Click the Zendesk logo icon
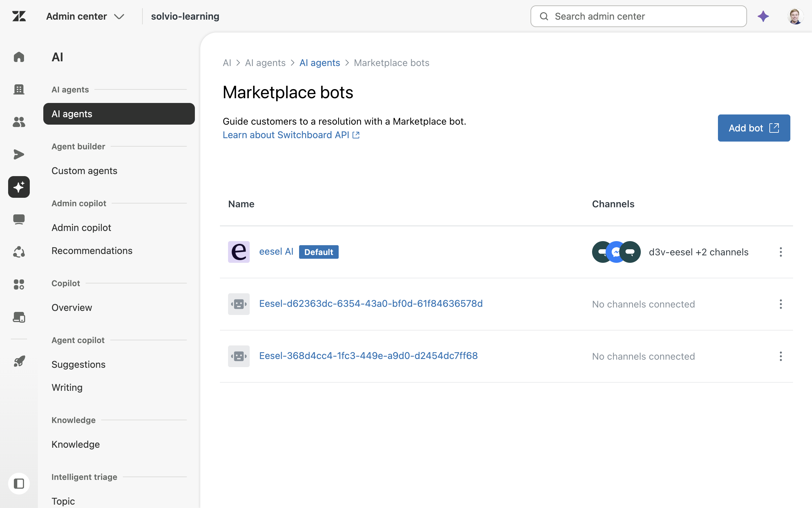The image size is (812, 508). coord(19,16)
